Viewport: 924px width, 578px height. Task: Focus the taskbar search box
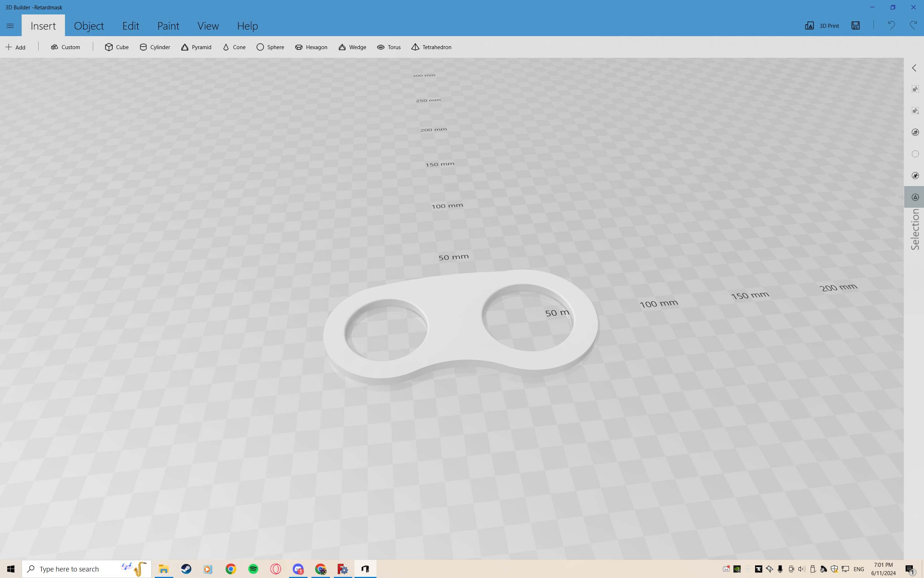tap(87, 569)
